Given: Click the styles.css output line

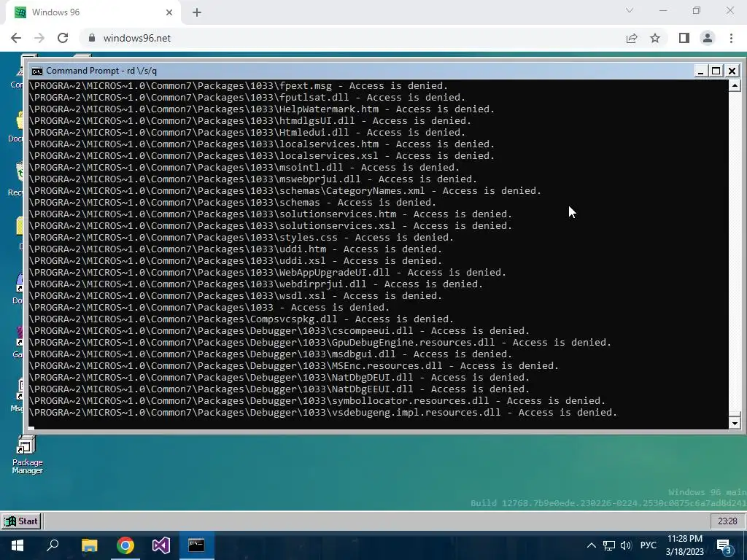Looking at the screenshot, I should coord(241,237).
